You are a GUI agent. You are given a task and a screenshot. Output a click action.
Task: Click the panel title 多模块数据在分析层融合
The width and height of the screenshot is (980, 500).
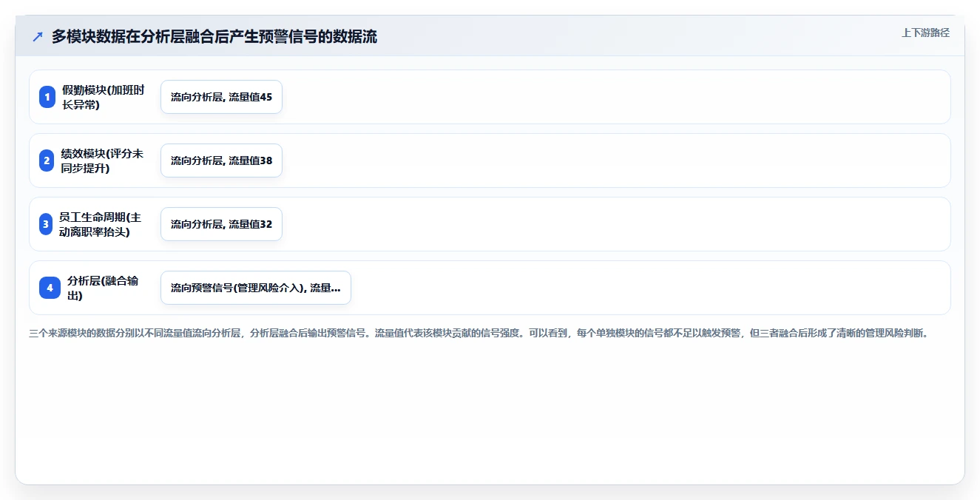click(214, 36)
